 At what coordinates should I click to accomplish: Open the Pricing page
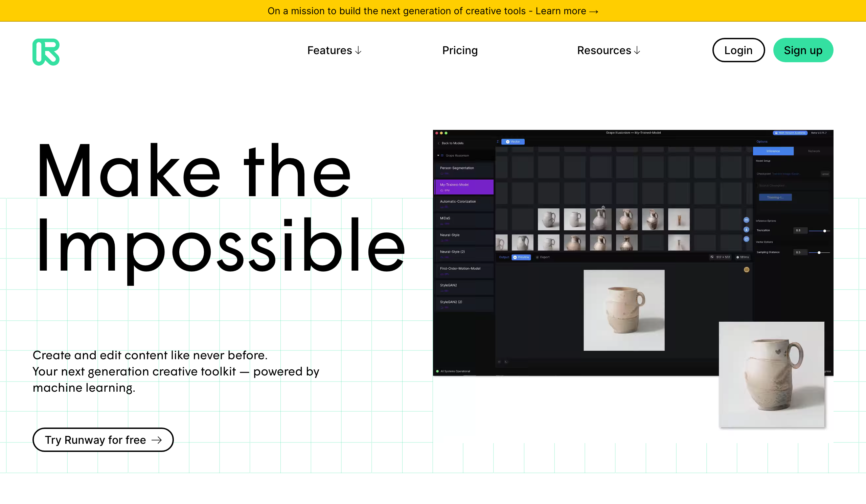click(x=460, y=50)
